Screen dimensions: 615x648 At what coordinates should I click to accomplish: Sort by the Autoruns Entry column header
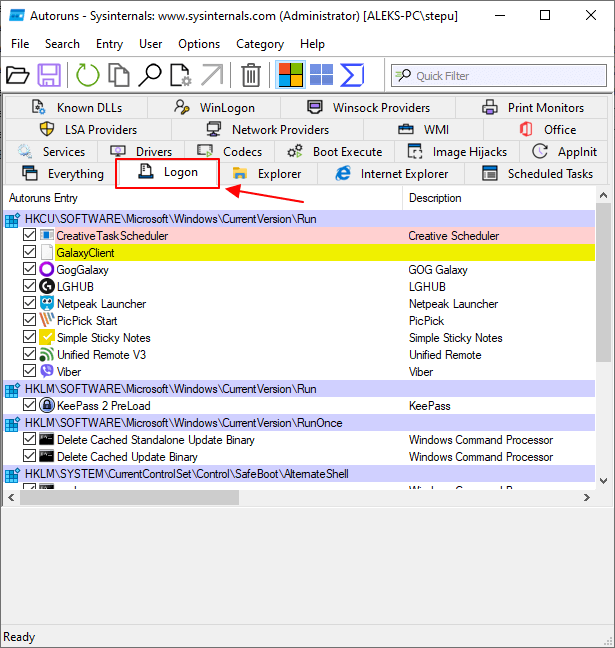click(203, 198)
